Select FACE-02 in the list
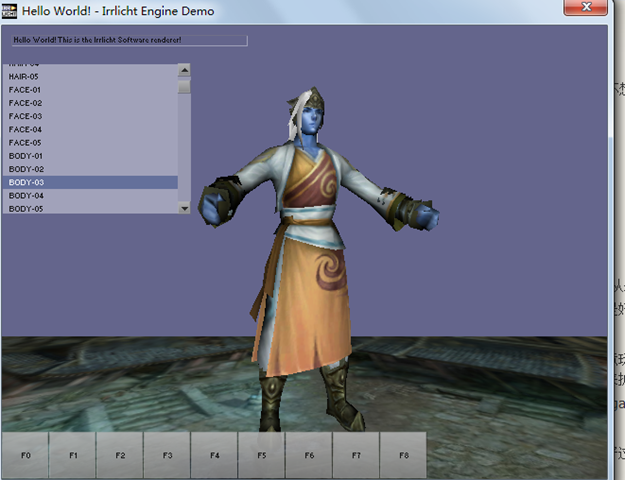The height and width of the screenshot is (480, 625). (x=90, y=103)
